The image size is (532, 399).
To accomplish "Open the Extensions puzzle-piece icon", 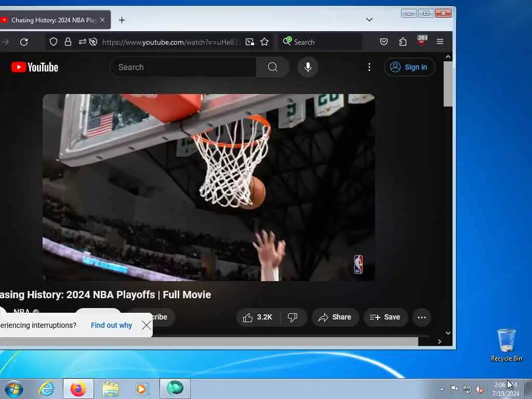I will [403, 42].
